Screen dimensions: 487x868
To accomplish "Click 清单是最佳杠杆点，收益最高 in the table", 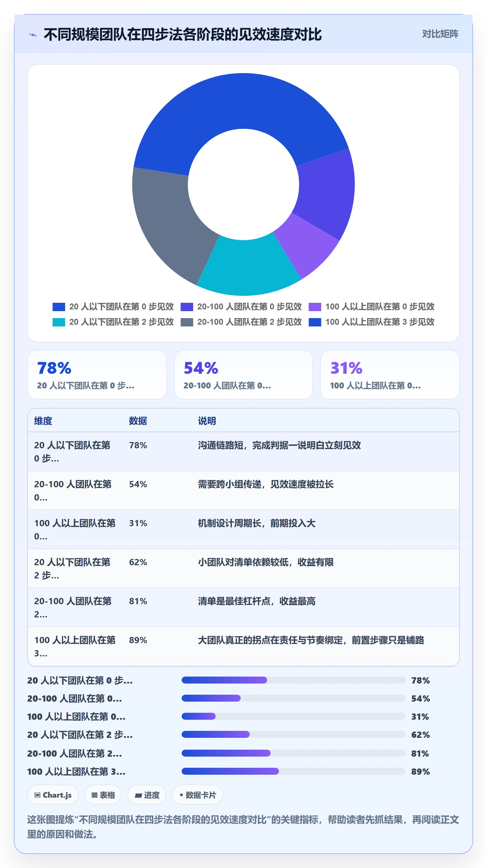I will click(257, 601).
